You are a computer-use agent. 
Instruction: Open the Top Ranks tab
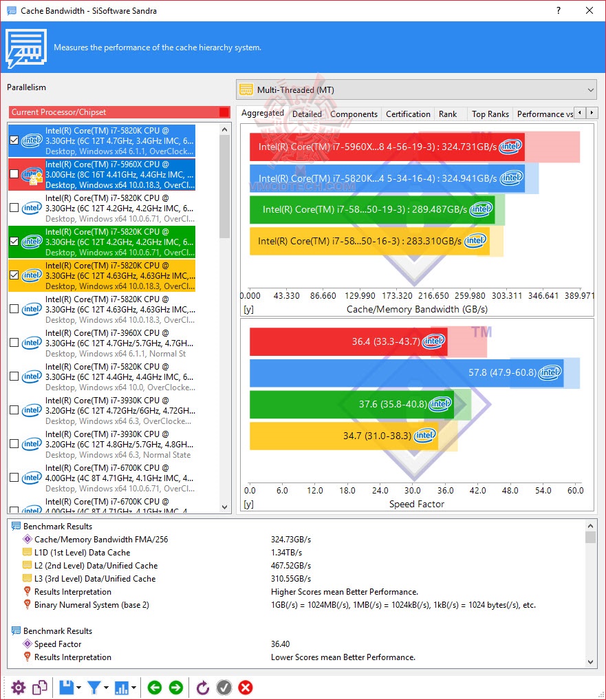(490, 114)
